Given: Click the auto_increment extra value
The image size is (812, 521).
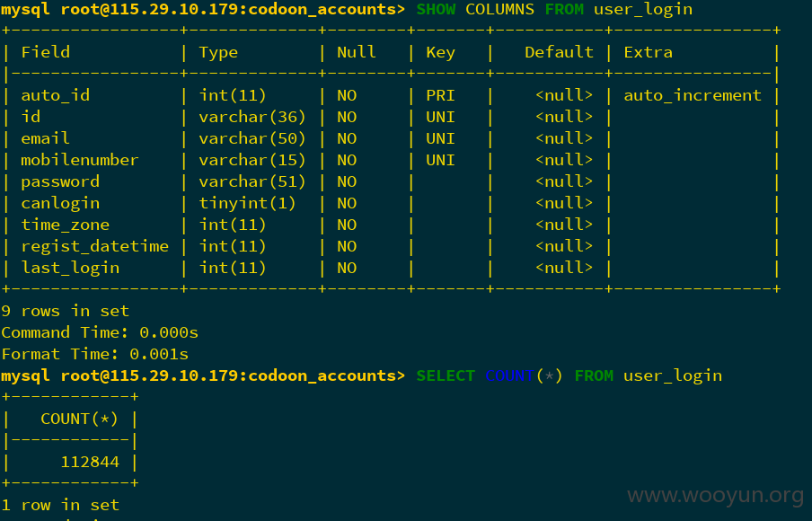Looking at the screenshot, I should click(693, 95).
